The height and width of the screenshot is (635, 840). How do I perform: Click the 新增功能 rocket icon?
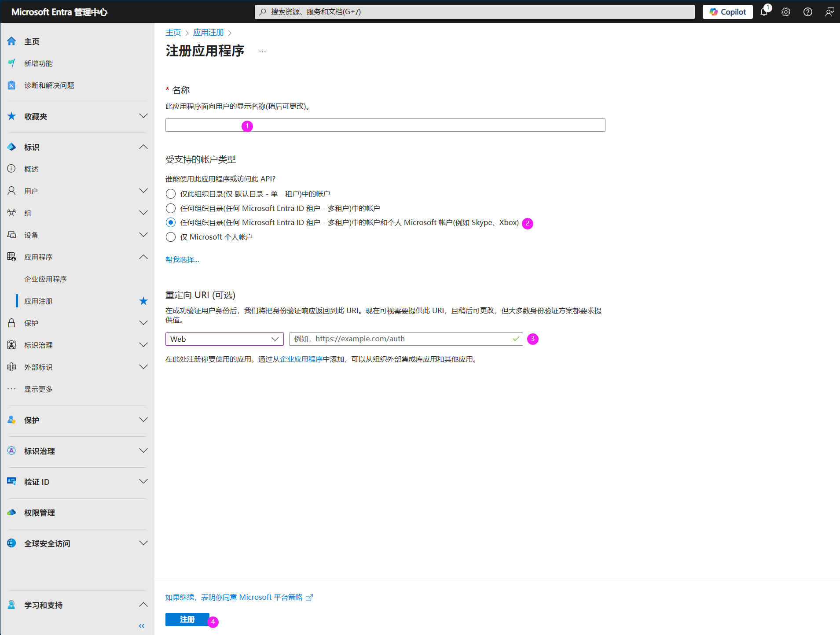click(x=11, y=63)
